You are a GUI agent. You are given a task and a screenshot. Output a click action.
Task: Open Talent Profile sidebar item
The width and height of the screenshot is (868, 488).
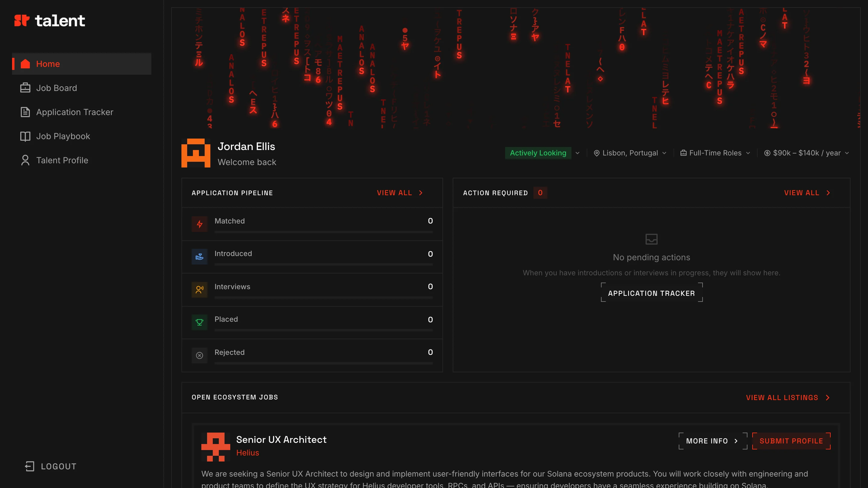coord(82,160)
